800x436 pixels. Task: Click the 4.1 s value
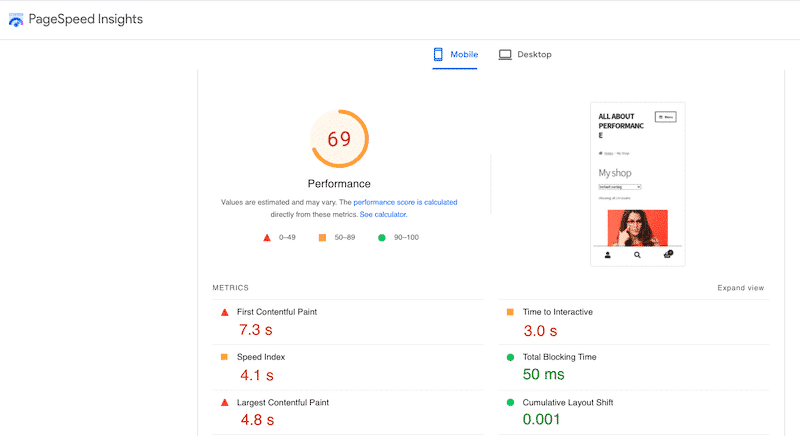pyautogui.click(x=257, y=375)
